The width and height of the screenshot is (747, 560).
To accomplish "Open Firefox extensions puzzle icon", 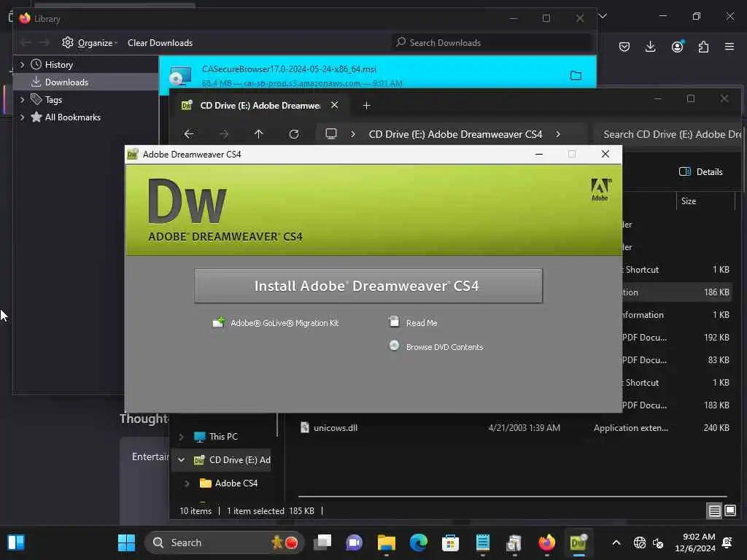I will pos(704,47).
